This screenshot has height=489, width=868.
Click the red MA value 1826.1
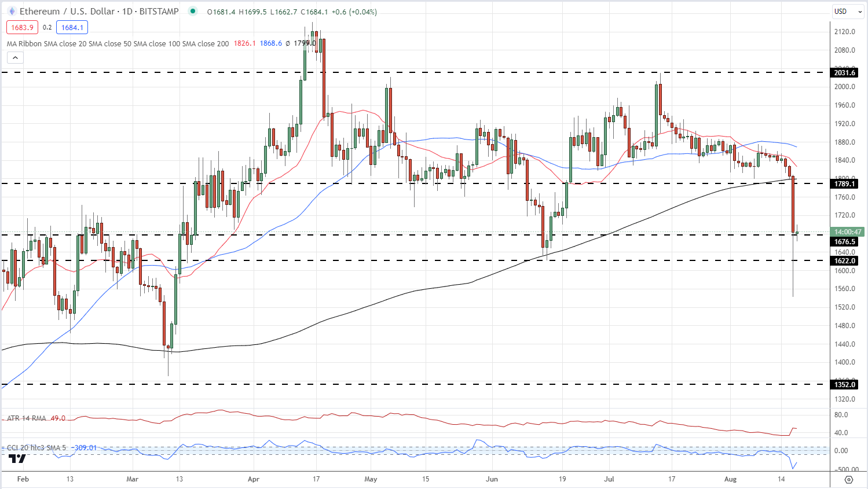click(244, 43)
